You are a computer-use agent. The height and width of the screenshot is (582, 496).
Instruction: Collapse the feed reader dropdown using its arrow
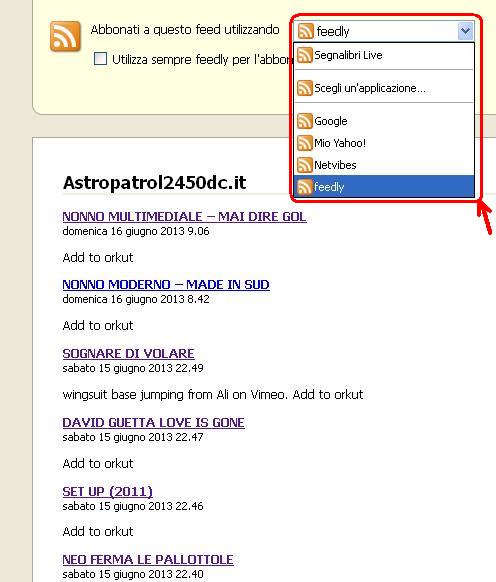click(x=465, y=31)
